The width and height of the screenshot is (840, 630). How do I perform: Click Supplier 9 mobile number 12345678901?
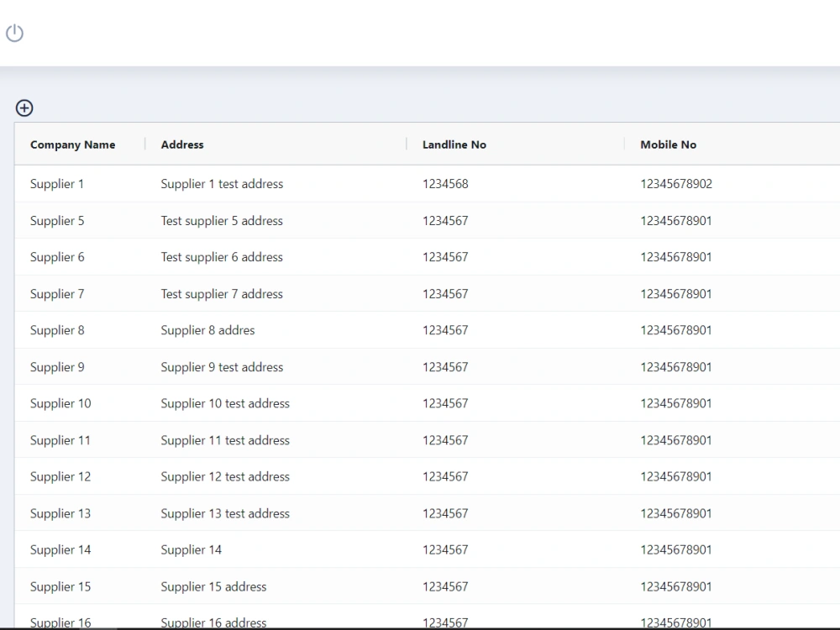click(x=676, y=368)
